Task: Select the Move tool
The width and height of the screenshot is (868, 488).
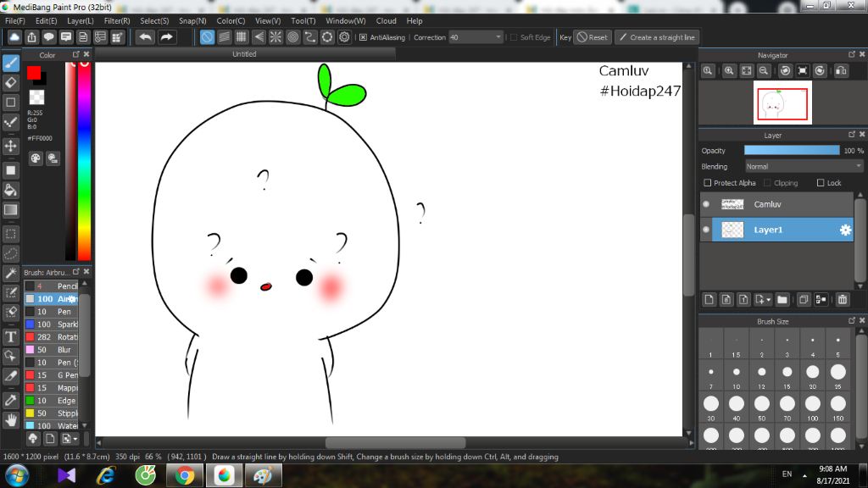Action: (10, 146)
